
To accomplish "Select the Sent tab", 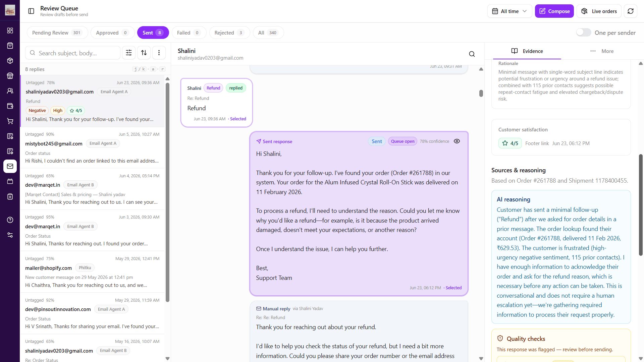I will click(x=153, y=33).
